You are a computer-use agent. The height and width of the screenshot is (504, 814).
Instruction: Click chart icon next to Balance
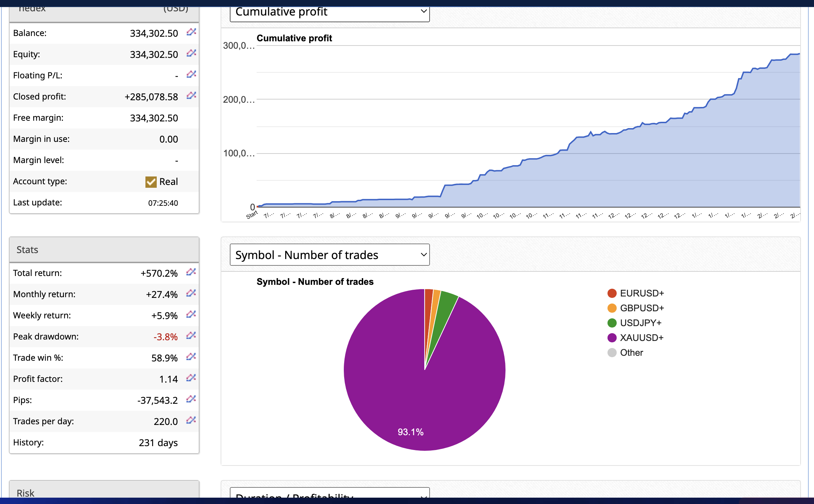191,32
